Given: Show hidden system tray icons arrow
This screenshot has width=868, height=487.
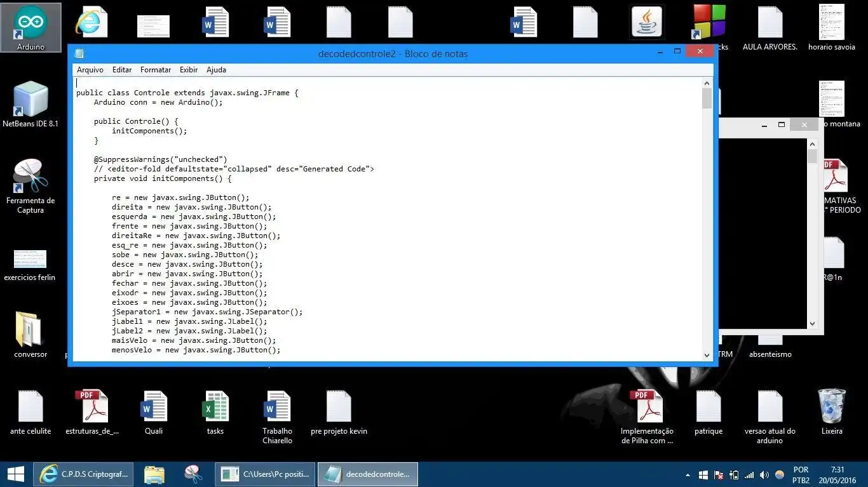Looking at the screenshot, I should click(x=688, y=475).
